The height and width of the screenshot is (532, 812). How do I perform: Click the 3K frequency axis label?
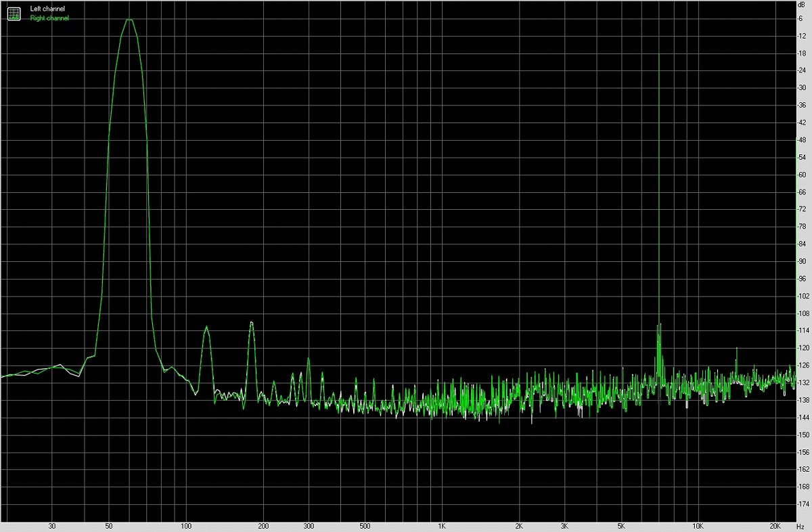click(564, 526)
